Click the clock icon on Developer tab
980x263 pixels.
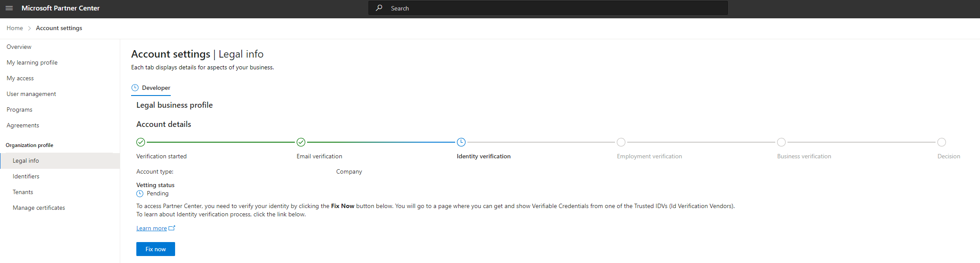point(135,88)
